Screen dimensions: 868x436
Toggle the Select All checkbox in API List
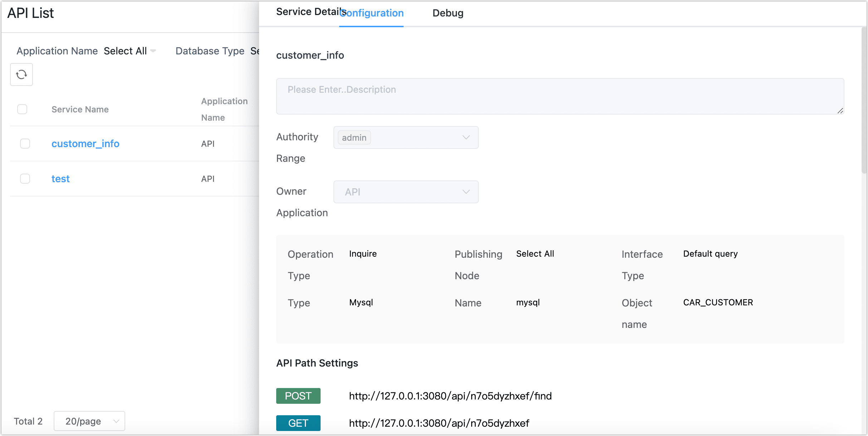(x=23, y=109)
